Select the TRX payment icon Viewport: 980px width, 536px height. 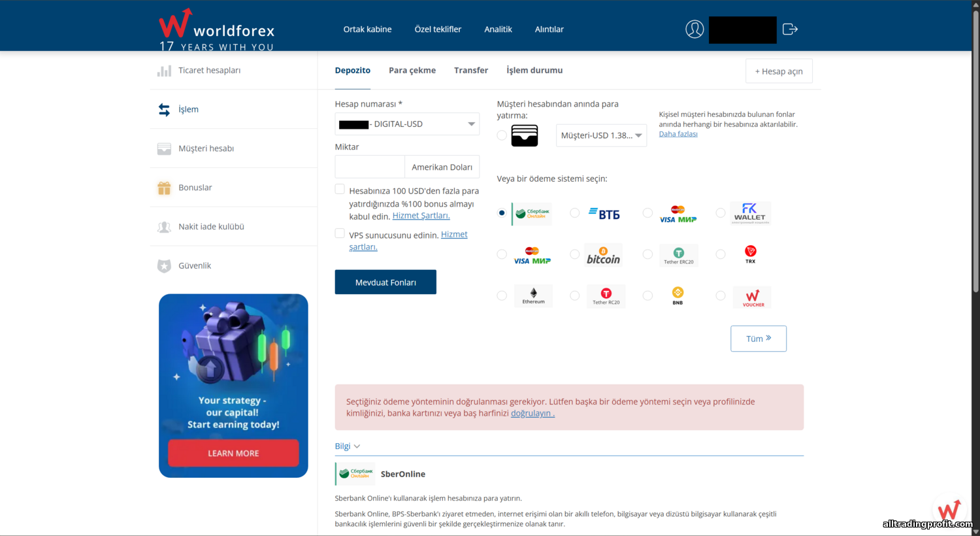[x=750, y=254]
